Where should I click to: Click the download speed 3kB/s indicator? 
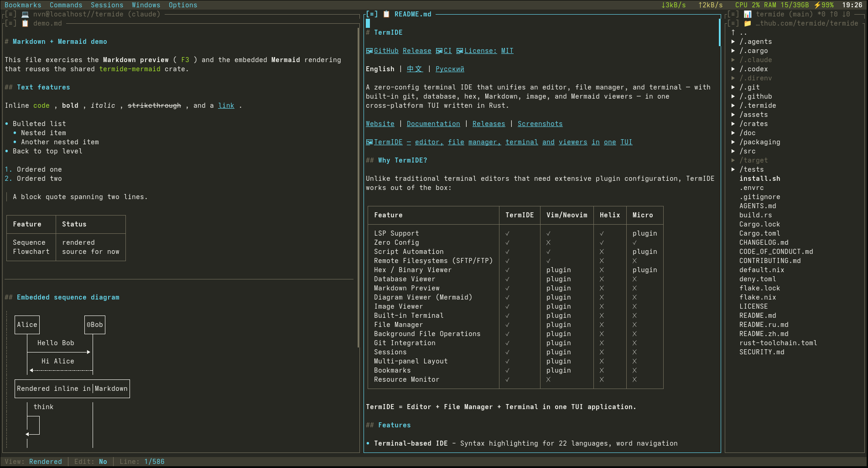674,5
